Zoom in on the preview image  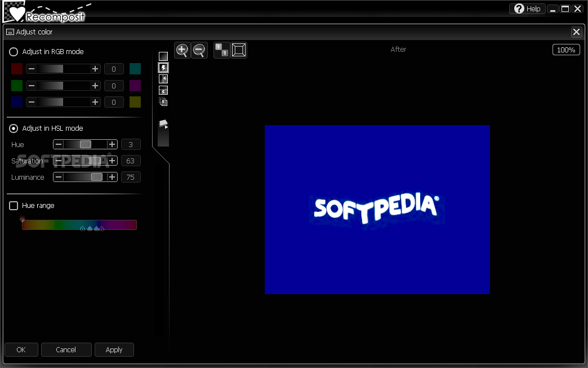point(182,50)
